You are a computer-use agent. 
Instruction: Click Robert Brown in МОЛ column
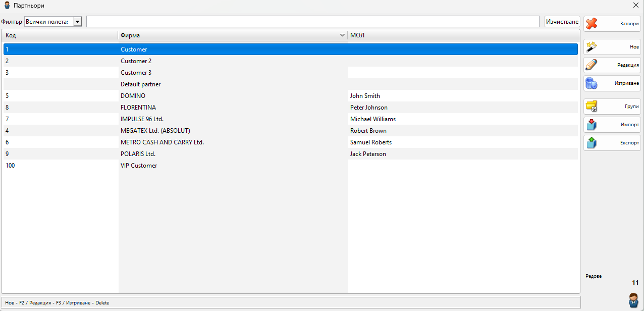tap(368, 131)
